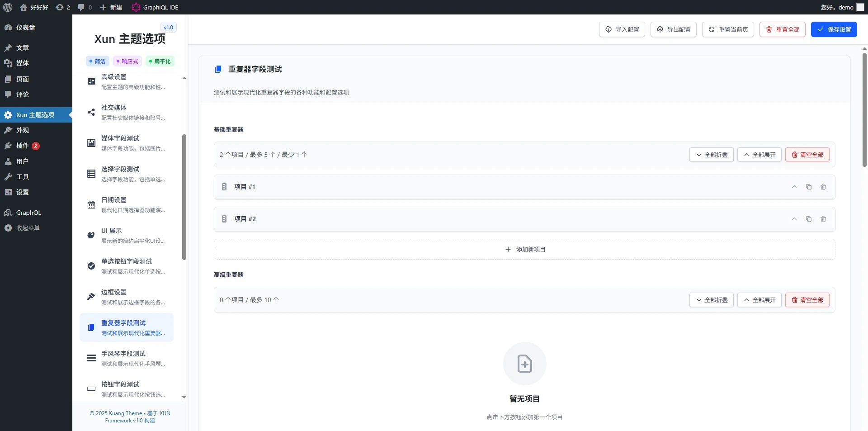The height and width of the screenshot is (431, 868).
Task: Click the 新建 plus button in admin bar
Action: tap(111, 7)
